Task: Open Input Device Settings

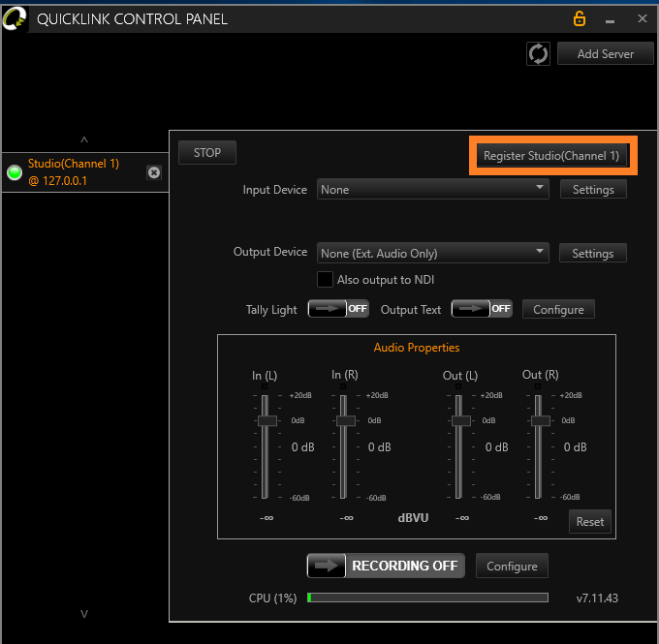Action: click(593, 189)
